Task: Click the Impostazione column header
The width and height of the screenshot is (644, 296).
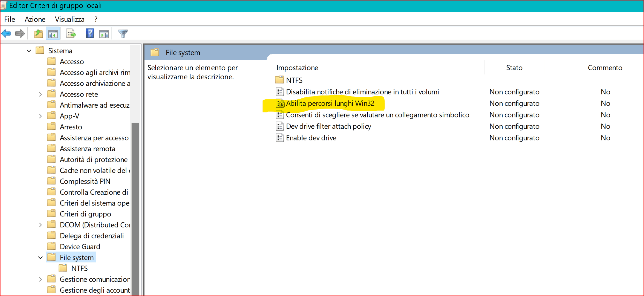Action: pos(297,68)
